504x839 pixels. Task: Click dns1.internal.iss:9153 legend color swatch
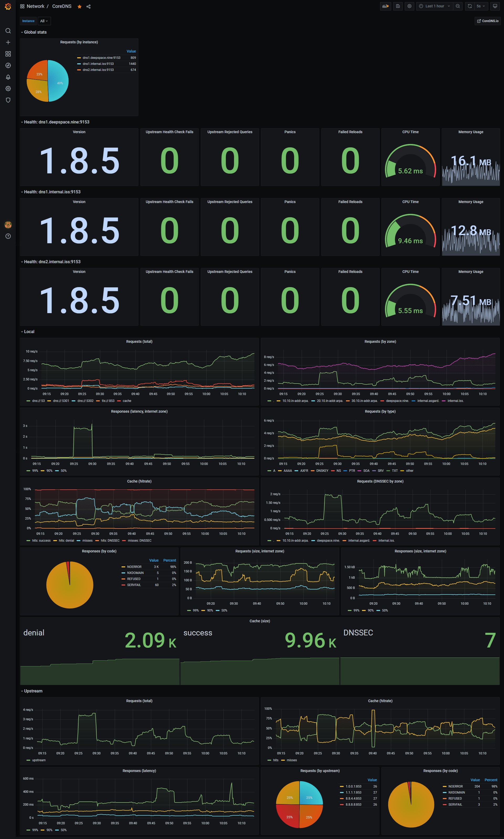coord(79,64)
